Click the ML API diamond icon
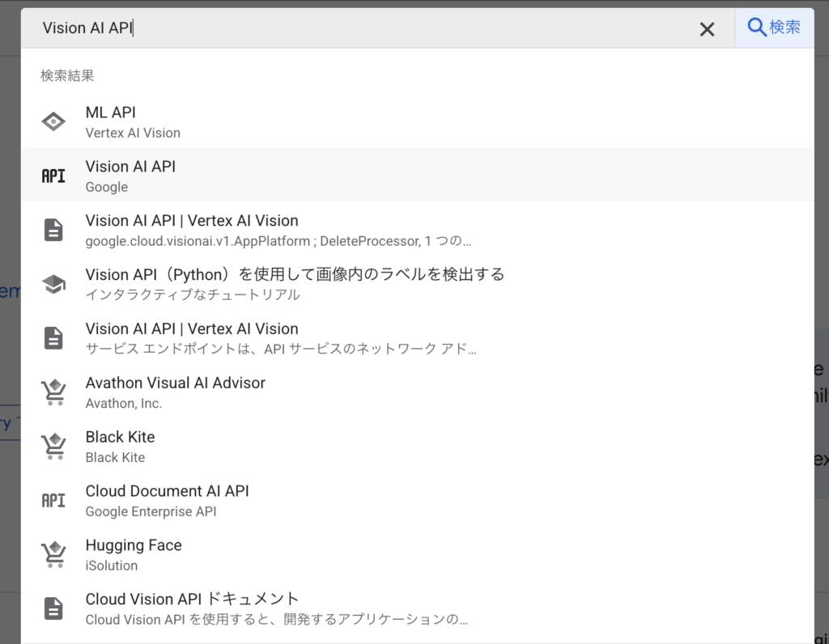This screenshot has height=644, width=829. pyautogui.click(x=53, y=121)
